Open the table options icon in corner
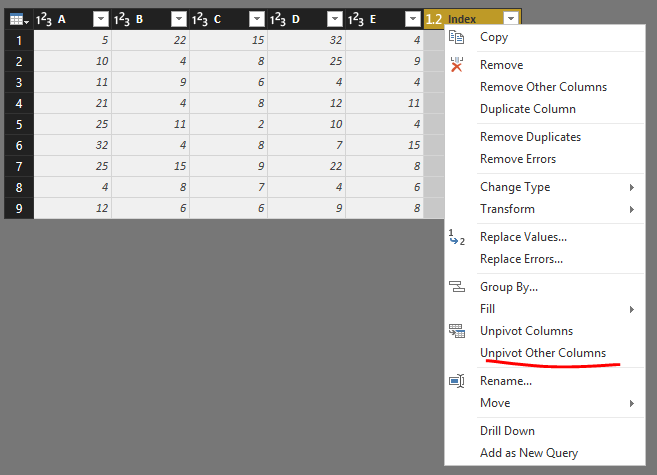 18,19
